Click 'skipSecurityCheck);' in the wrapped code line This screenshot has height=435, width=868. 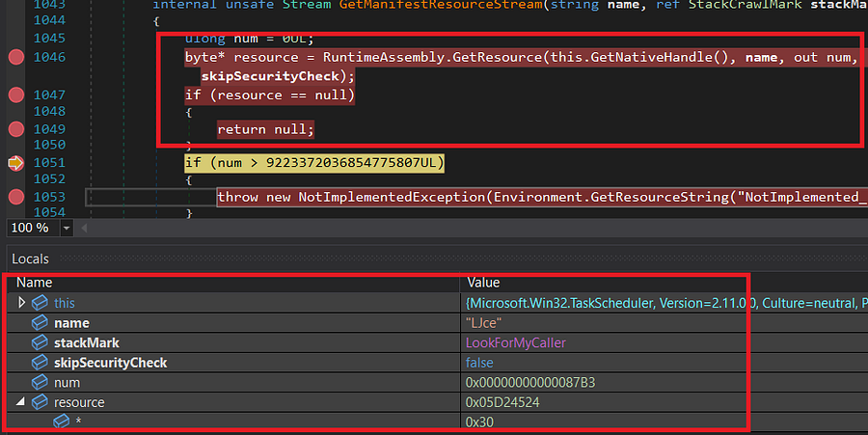click(x=278, y=76)
